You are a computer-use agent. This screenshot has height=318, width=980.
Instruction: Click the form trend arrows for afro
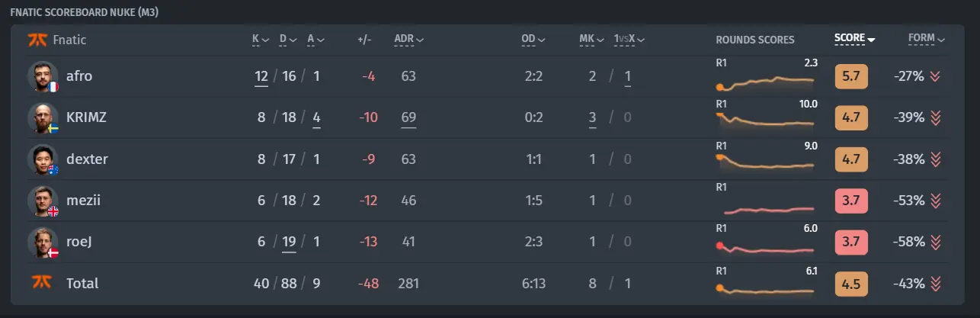pos(937,76)
